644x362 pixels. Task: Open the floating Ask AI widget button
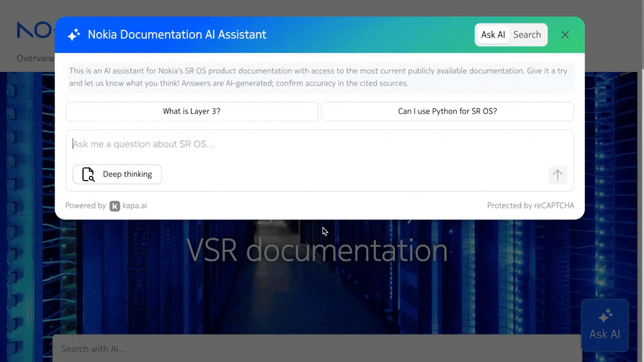pyautogui.click(x=604, y=325)
